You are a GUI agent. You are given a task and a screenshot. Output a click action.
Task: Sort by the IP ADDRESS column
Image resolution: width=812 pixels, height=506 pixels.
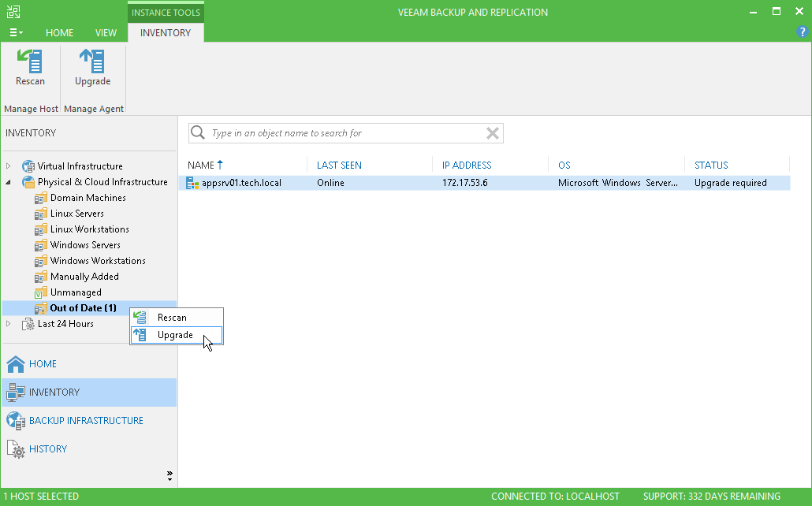coord(467,166)
